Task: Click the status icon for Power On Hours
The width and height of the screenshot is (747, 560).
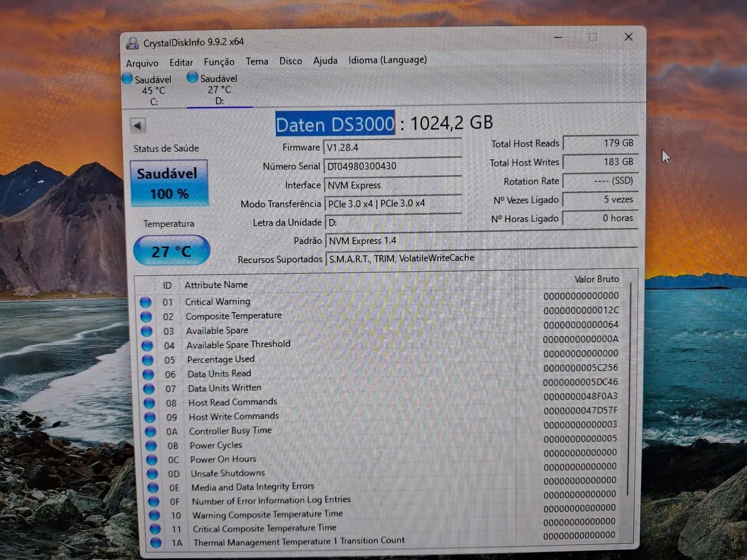Action: click(x=152, y=460)
